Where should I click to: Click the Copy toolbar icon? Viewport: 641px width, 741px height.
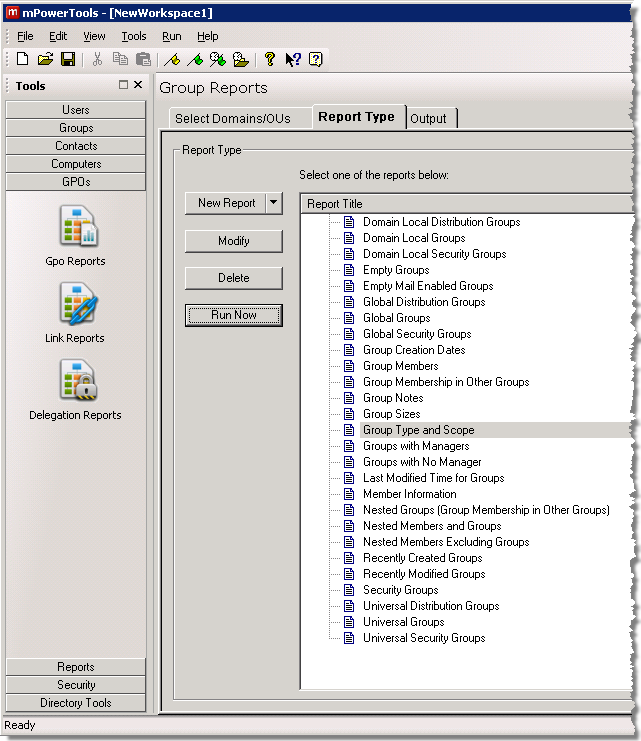coord(120,59)
